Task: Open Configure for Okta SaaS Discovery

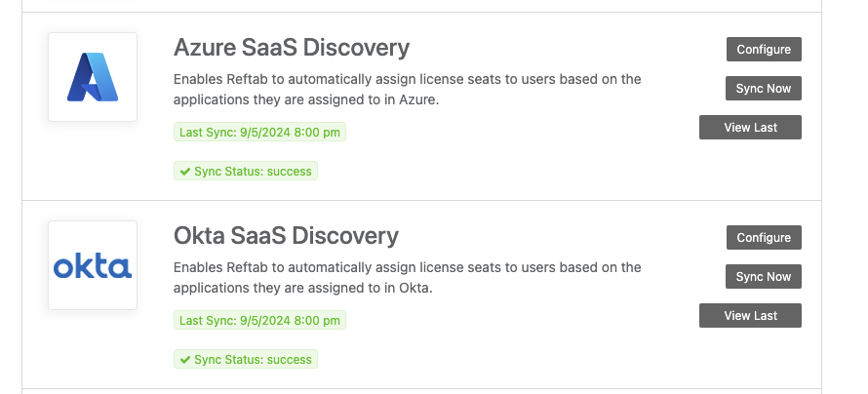Action: pos(764,237)
